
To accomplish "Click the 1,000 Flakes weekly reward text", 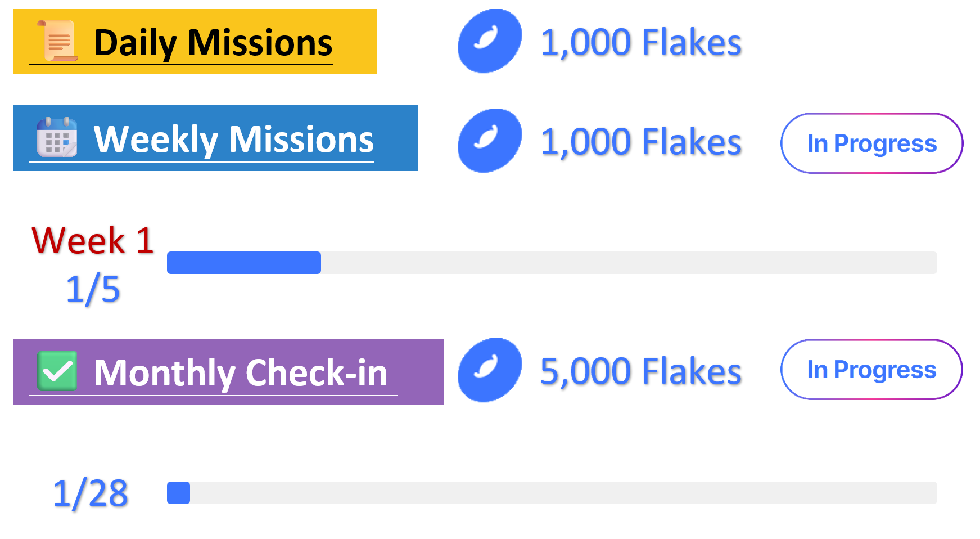I will point(640,142).
